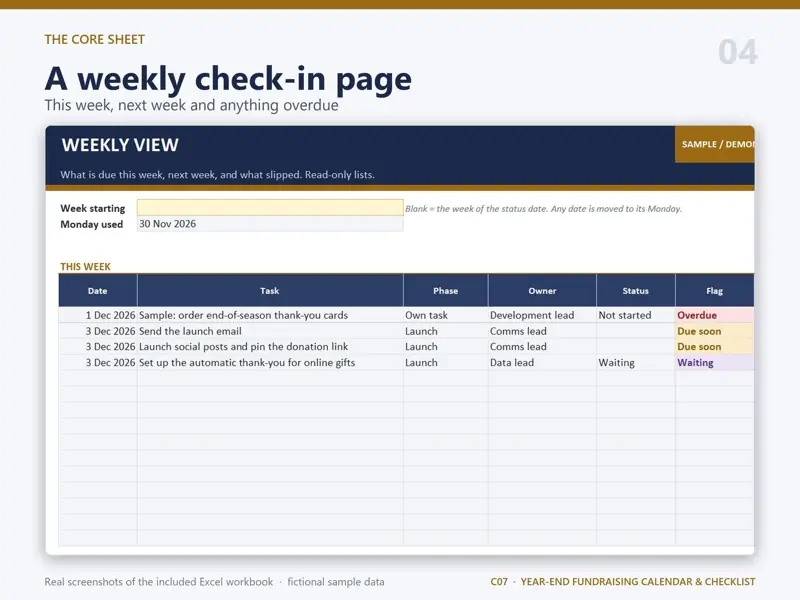Image resolution: width=800 pixels, height=600 pixels.
Task: Click the 'Monday used' label
Action: [x=91, y=224]
